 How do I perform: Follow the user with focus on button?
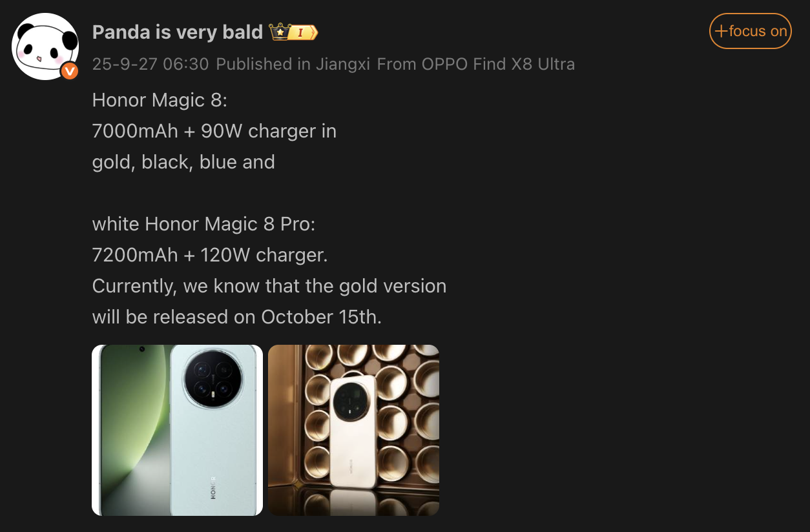click(x=750, y=31)
